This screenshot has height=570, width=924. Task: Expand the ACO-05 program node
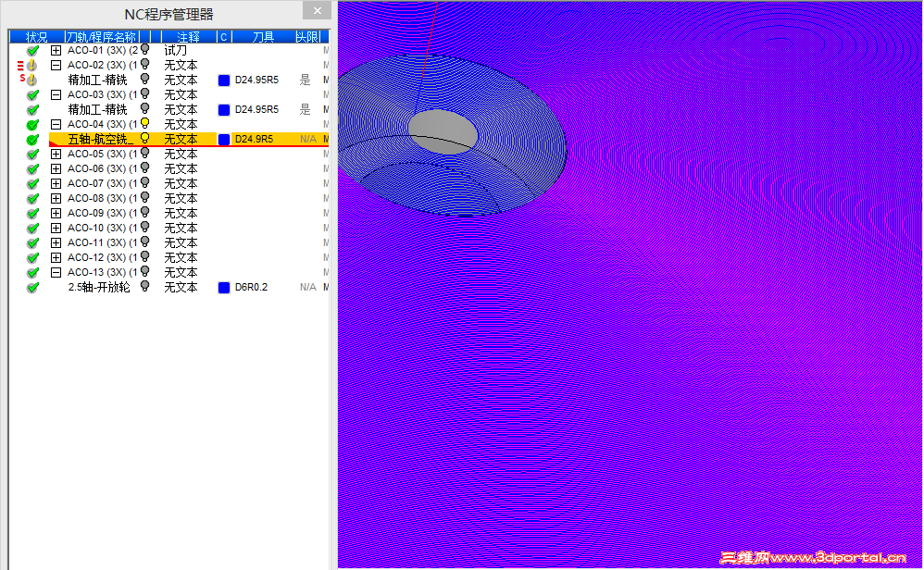[x=56, y=155]
